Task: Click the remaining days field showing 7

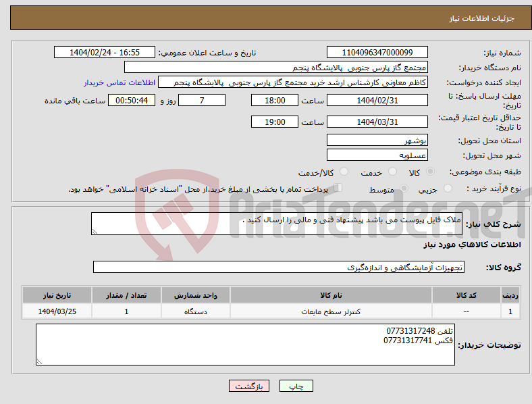Action: click(x=202, y=101)
